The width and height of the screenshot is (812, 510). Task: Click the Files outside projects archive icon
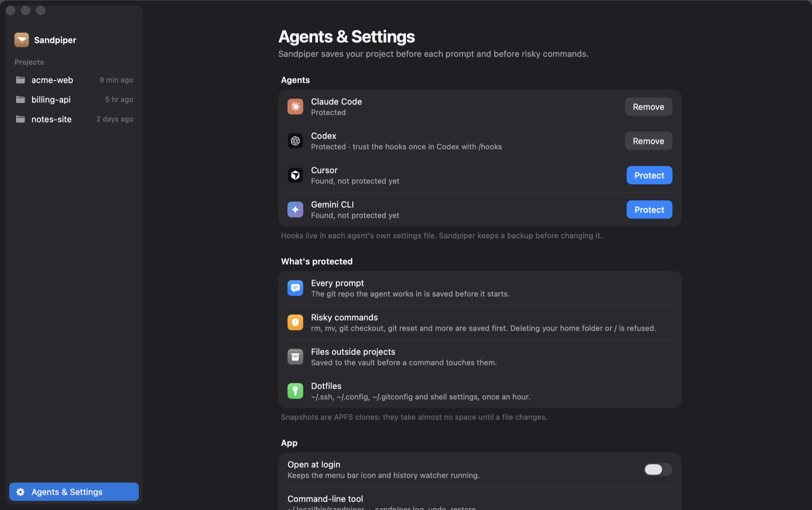(295, 357)
